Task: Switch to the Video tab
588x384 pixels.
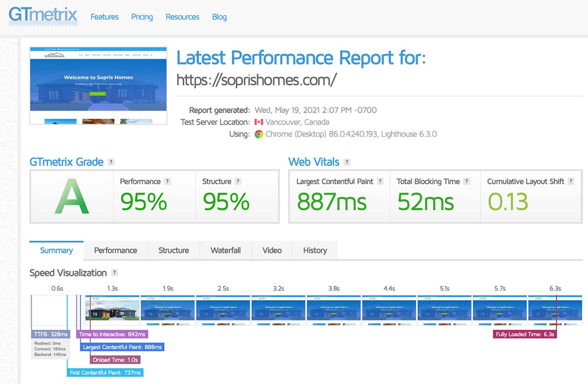Action: (x=272, y=250)
